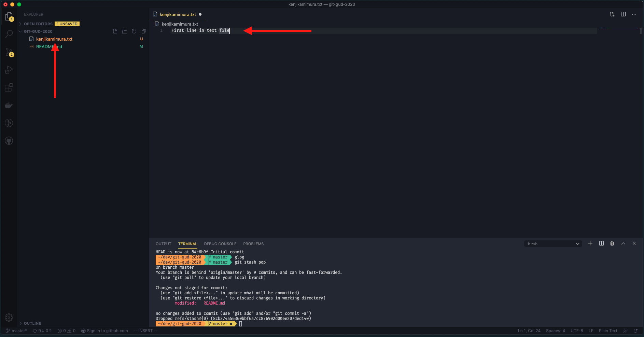
Task: Switch to the Problems panel tab
Action: tap(253, 244)
